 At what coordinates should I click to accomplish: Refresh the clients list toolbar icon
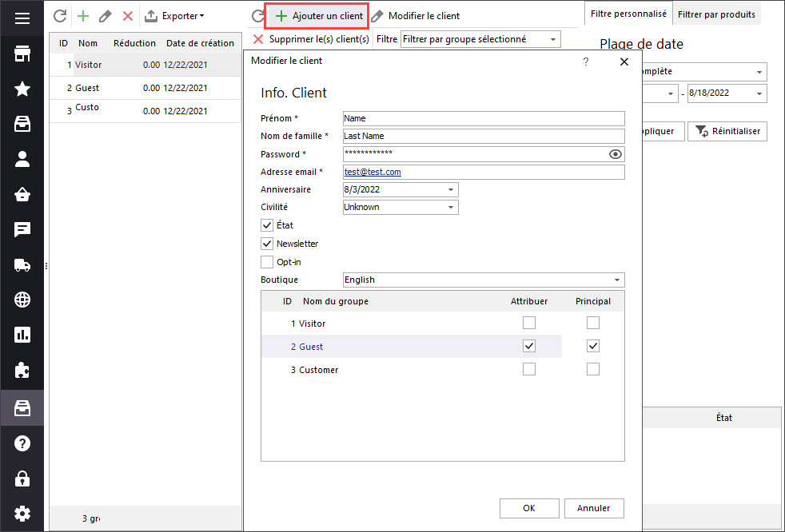(257, 16)
